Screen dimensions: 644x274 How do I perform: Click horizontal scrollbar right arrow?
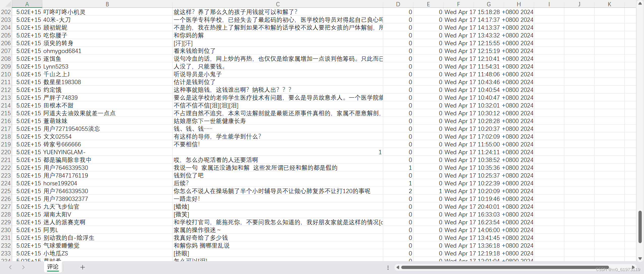coord(633,267)
